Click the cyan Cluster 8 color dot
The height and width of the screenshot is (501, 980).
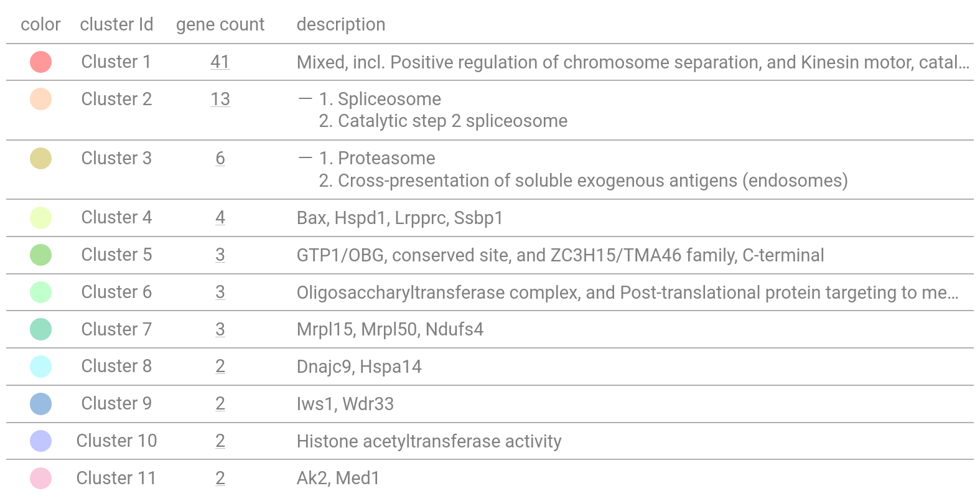click(40, 367)
